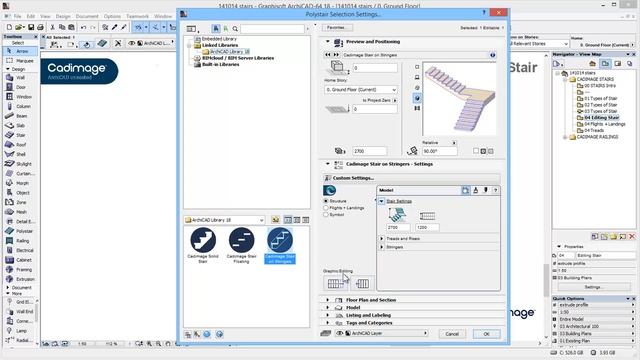Screen dimensions: 640x360
Task: Click Settings button in Navigator properties
Action: pos(593,287)
